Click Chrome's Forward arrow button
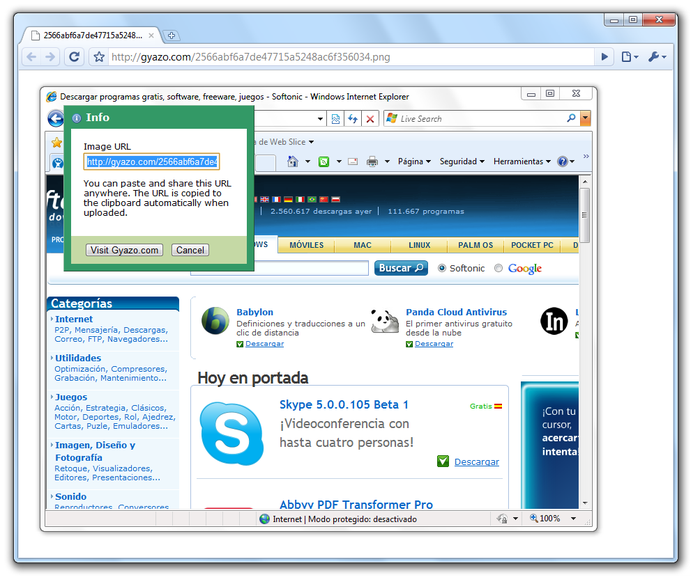 tap(50, 57)
